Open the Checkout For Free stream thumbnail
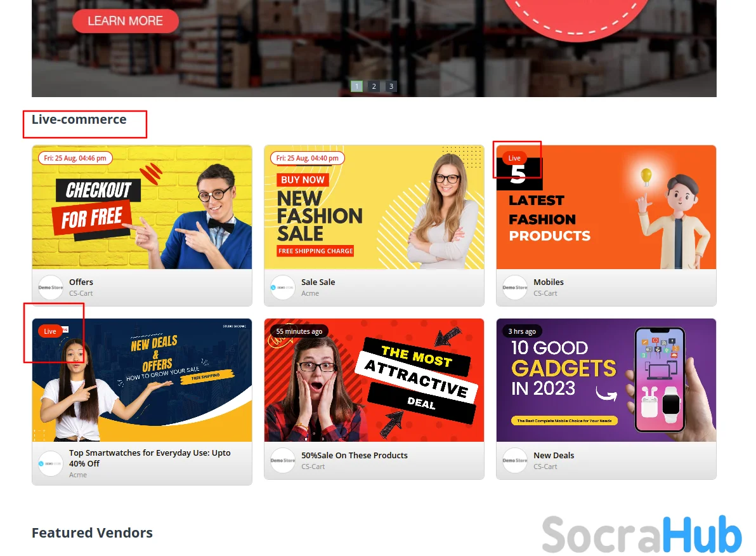Image resolution: width=756 pixels, height=556 pixels. coord(142,207)
